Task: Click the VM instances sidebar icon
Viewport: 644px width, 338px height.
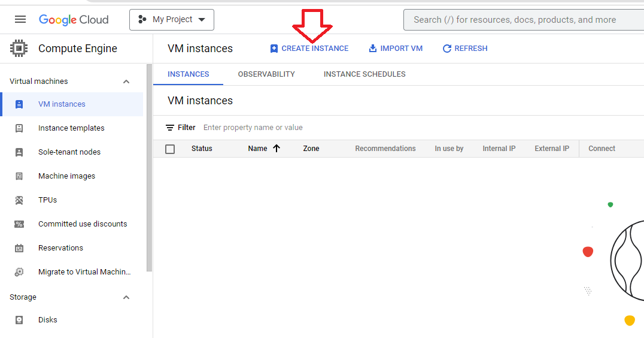Action: point(19,104)
